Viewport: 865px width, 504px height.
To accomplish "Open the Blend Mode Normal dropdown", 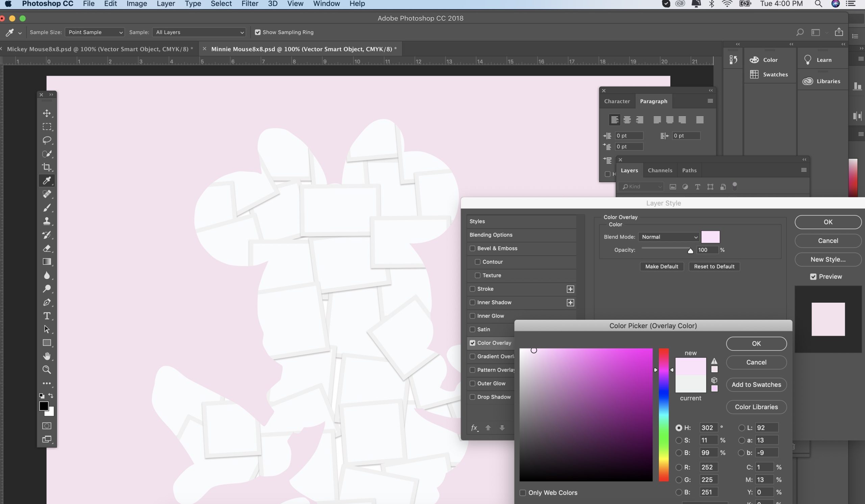I will pos(669,237).
